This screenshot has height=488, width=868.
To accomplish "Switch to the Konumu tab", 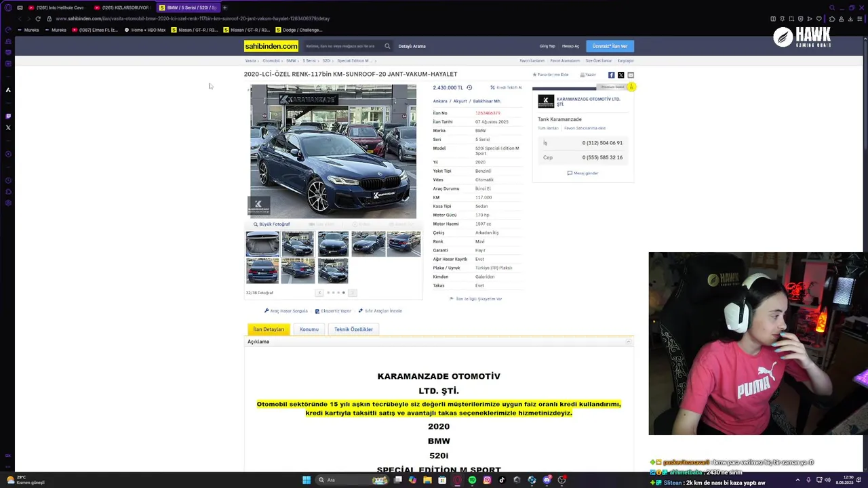I will click(x=309, y=329).
